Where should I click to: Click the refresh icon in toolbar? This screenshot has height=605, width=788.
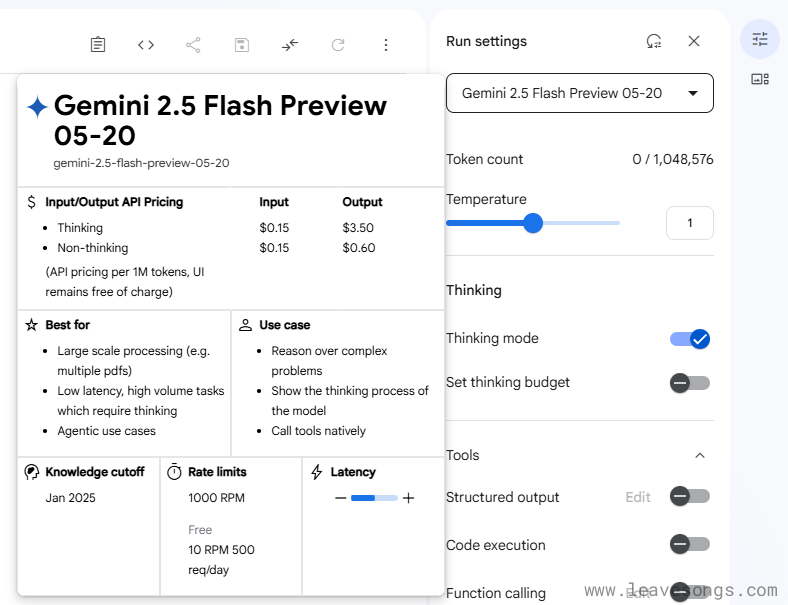pyautogui.click(x=338, y=45)
